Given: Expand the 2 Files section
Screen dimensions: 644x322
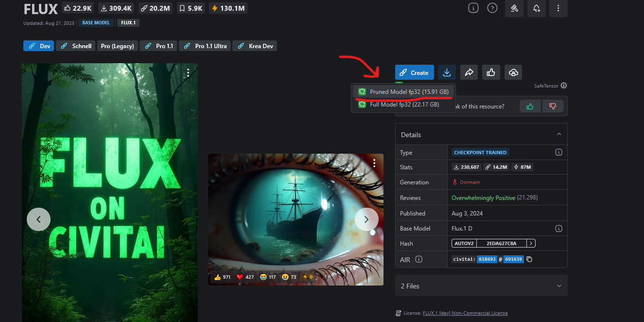Looking at the screenshot, I should pos(481,286).
